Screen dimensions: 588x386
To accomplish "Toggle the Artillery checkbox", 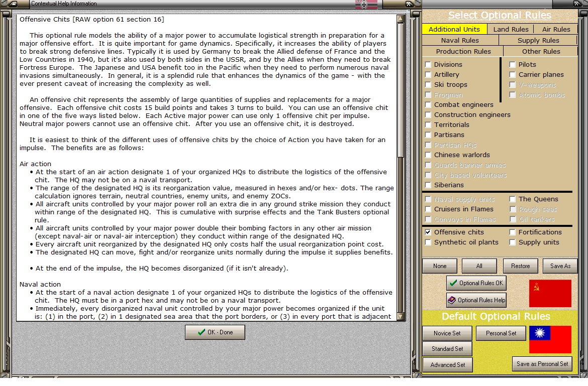I will tap(428, 74).
